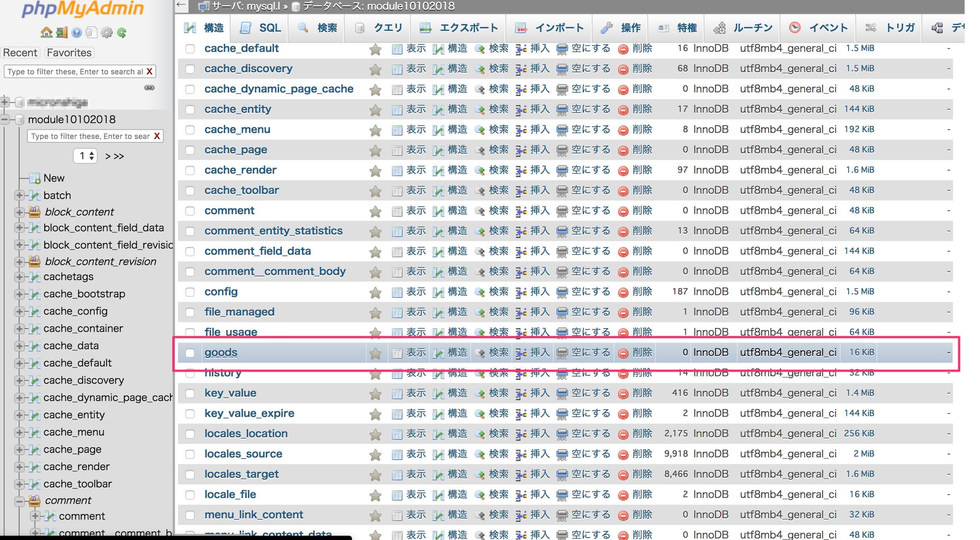
Task: Switch to the 検索 tab
Action: pyautogui.click(x=317, y=28)
